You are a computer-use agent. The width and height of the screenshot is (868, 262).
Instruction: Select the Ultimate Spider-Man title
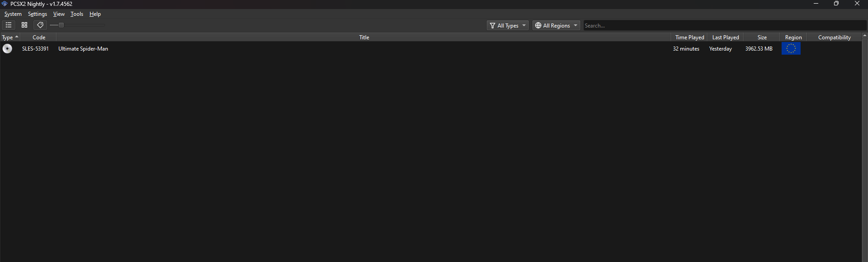pyautogui.click(x=83, y=49)
